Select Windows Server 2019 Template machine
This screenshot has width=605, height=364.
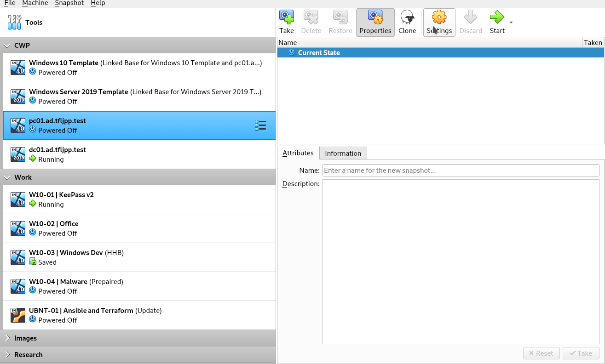click(x=139, y=97)
